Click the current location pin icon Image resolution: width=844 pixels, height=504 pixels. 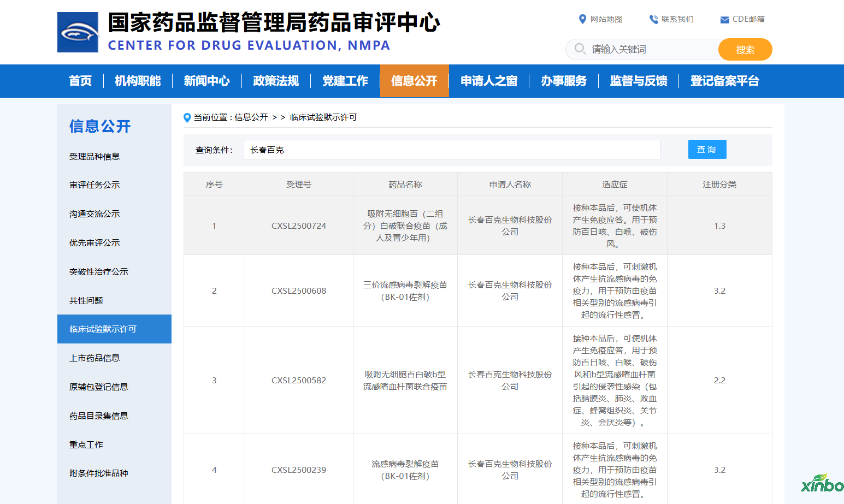pos(187,117)
